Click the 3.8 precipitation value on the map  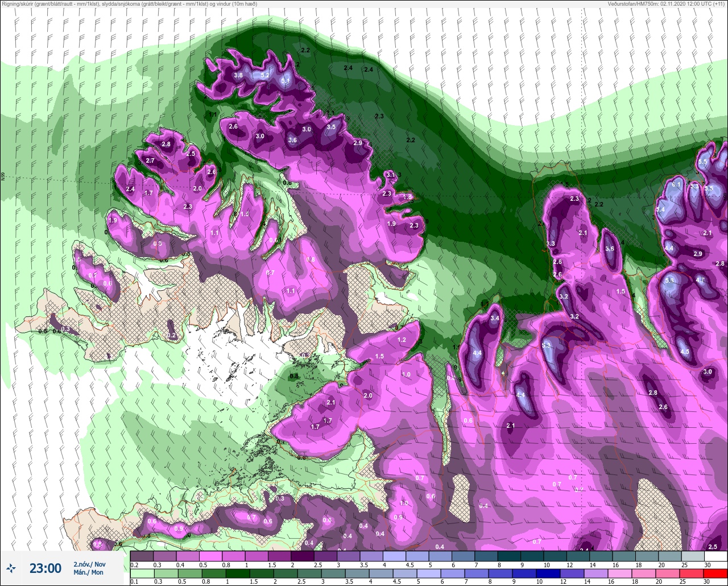point(238,75)
